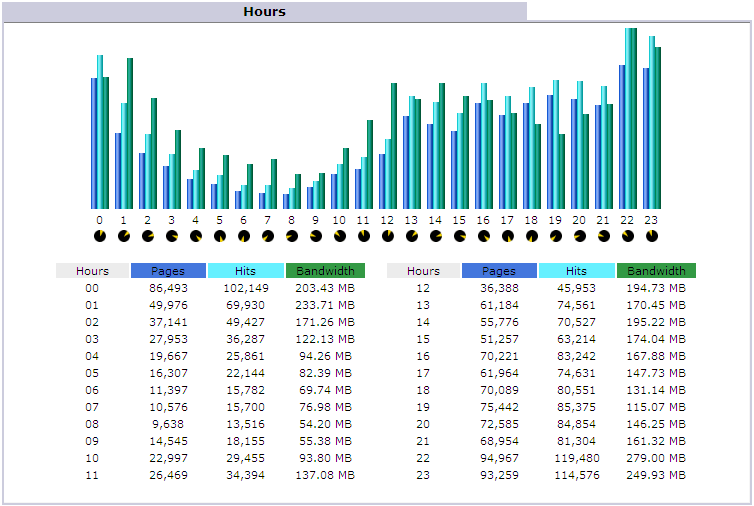754x506 pixels.
Task: Select the hits value 81,304
Action: point(577,441)
